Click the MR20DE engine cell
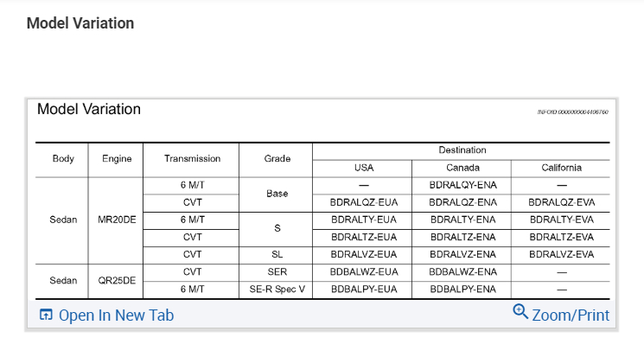Viewport: 644px width, 357px height. click(116, 220)
